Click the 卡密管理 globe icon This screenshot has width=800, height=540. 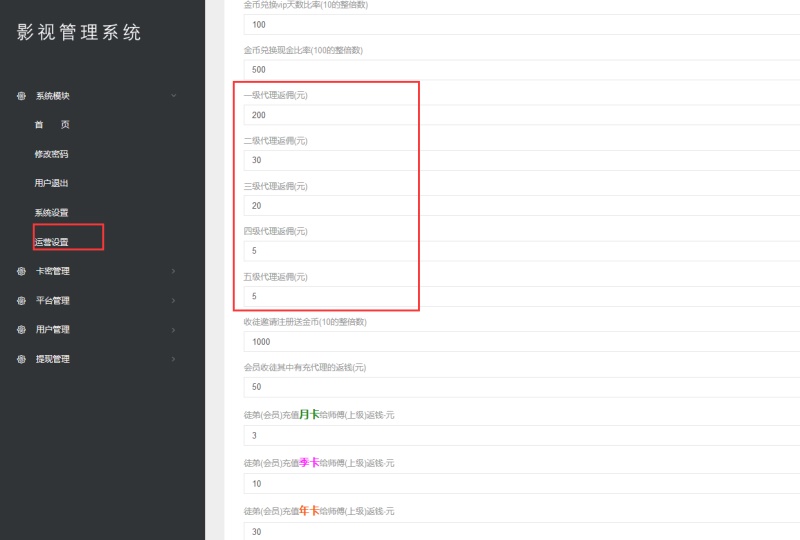[21, 272]
